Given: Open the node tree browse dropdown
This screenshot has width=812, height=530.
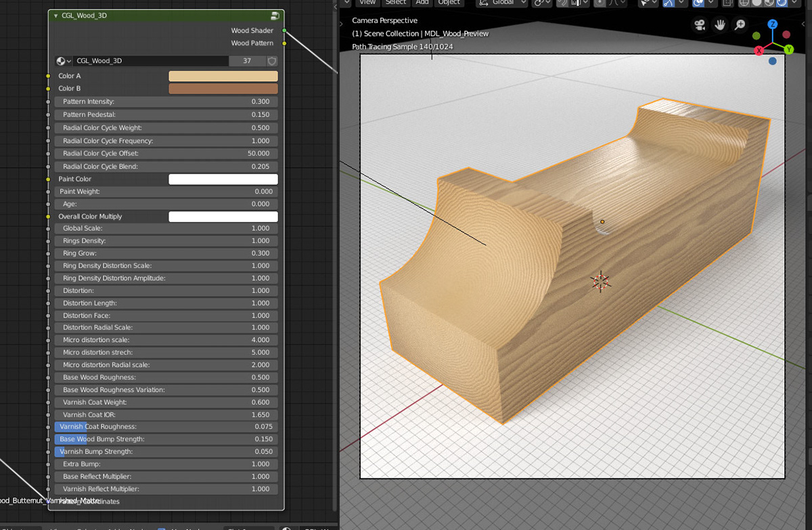Looking at the screenshot, I should click(64, 61).
